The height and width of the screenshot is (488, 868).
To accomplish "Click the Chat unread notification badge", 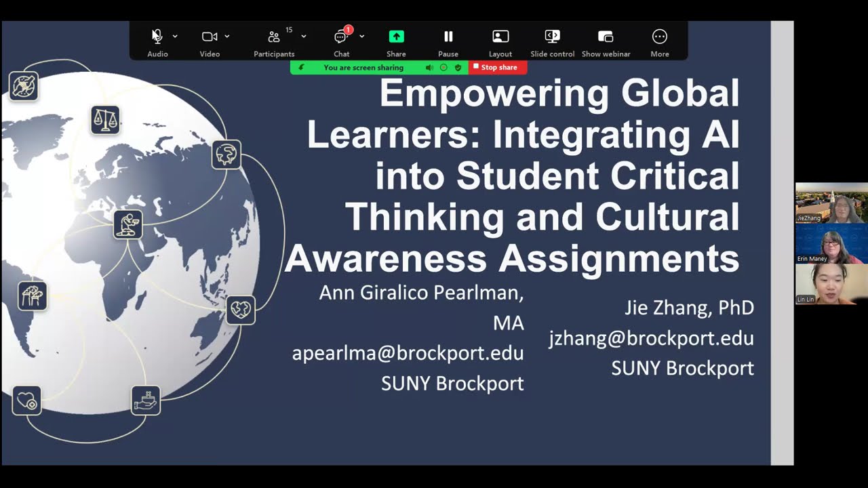I will [x=349, y=30].
